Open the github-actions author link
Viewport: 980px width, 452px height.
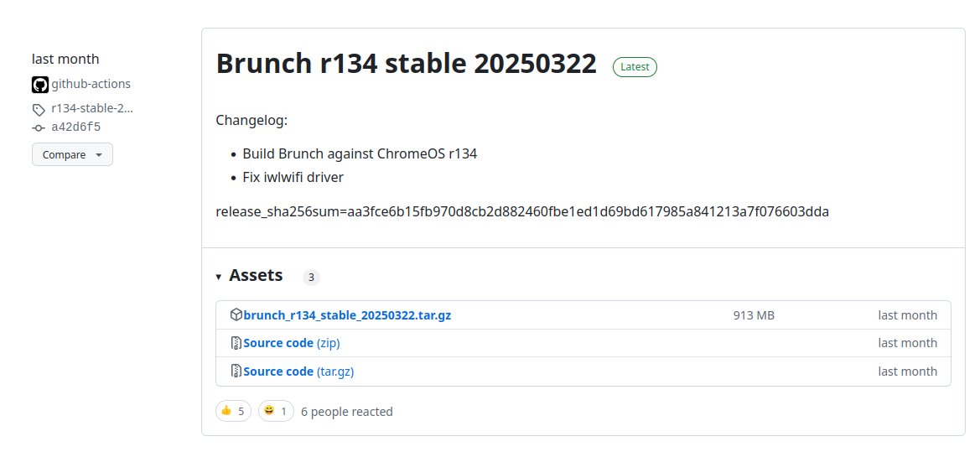[91, 84]
